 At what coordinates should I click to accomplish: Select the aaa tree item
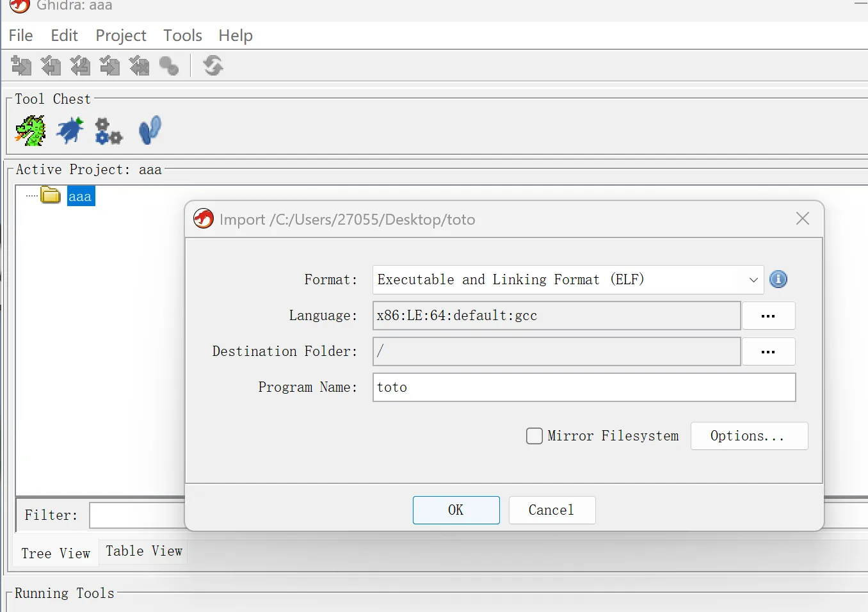tap(80, 196)
